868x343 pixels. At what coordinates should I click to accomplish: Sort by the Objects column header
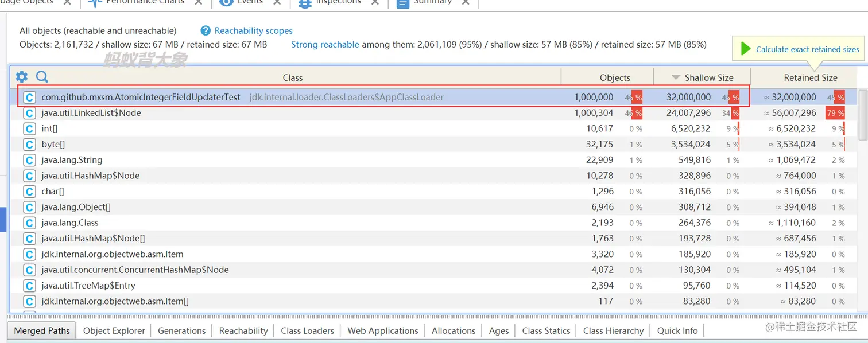(x=615, y=77)
